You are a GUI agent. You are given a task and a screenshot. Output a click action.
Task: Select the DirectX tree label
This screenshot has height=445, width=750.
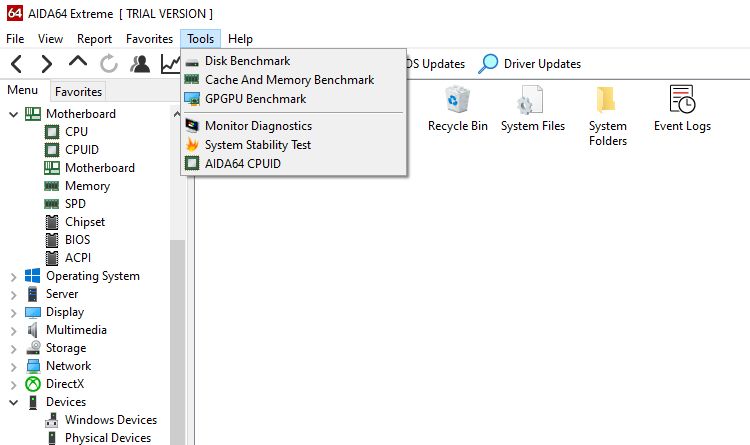[65, 384]
